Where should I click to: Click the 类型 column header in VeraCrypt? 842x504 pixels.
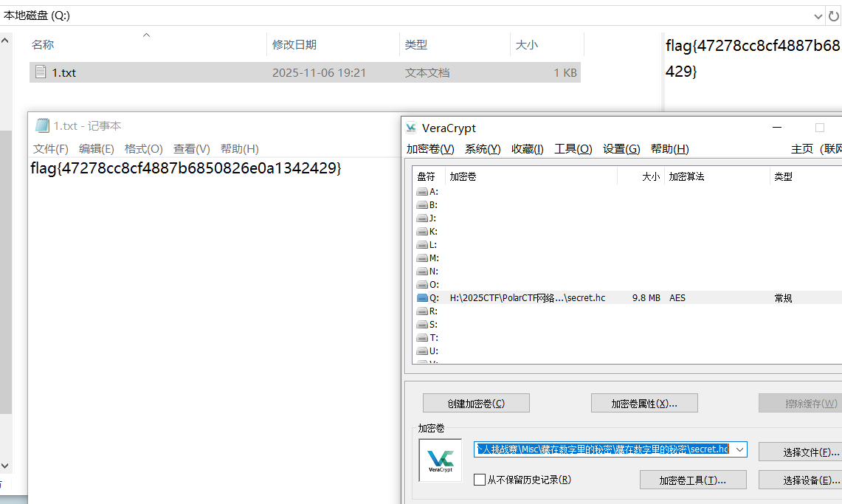(x=806, y=176)
